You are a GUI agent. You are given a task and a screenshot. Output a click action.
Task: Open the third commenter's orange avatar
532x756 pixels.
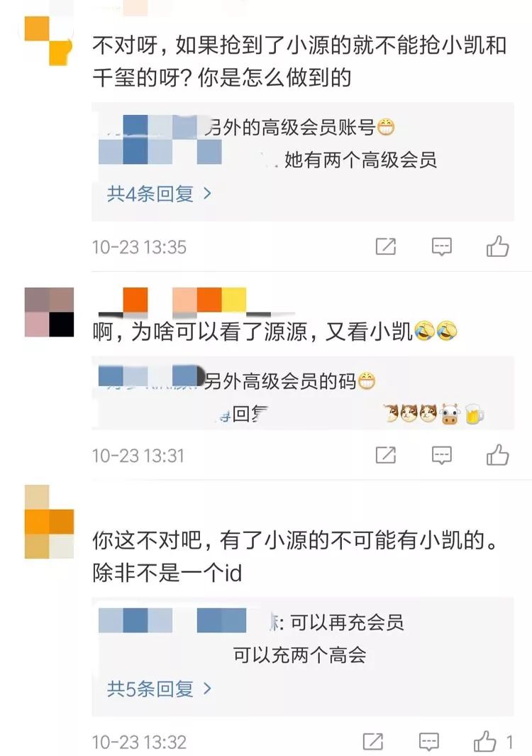tap(49, 522)
